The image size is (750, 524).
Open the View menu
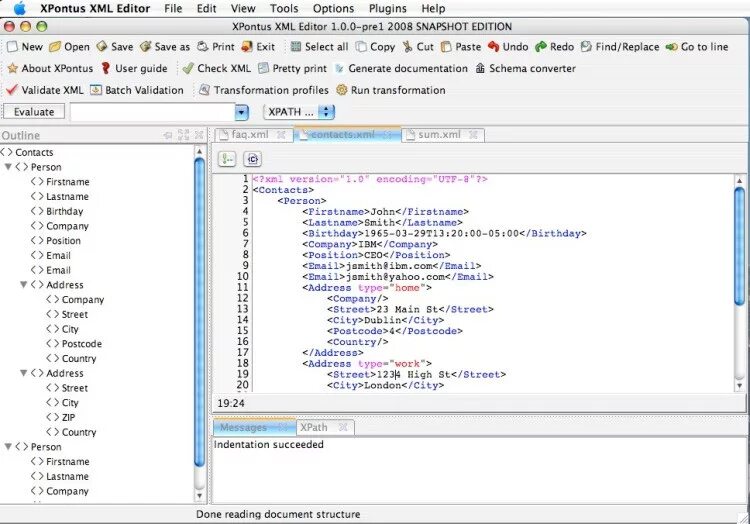(x=243, y=9)
